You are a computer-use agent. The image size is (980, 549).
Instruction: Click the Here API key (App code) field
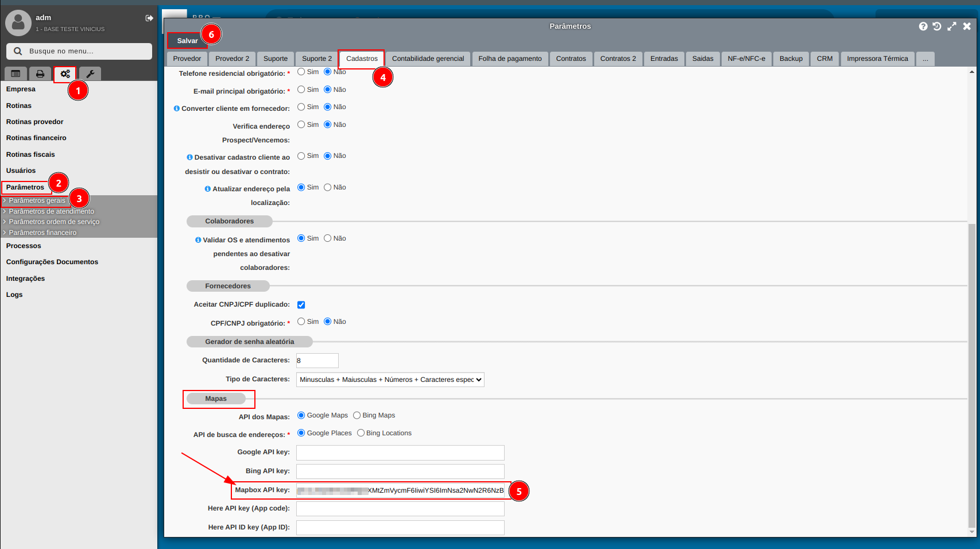pos(400,509)
